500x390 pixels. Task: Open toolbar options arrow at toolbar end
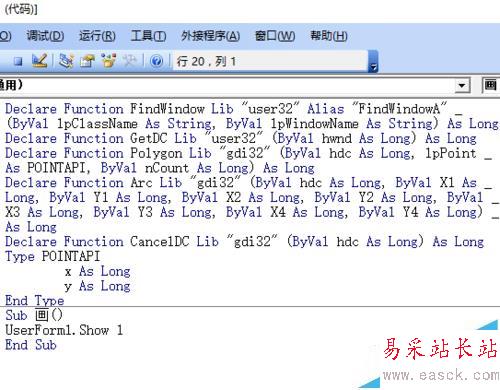pos(373,62)
